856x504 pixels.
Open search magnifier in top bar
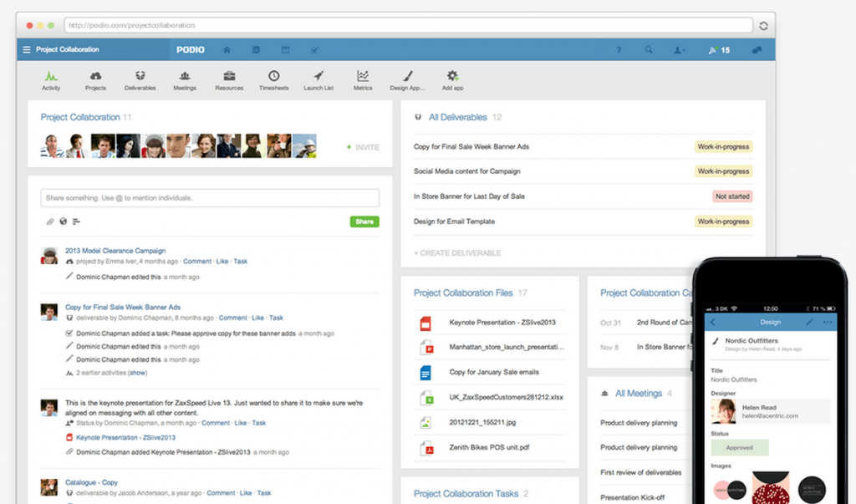coord(649,49)
